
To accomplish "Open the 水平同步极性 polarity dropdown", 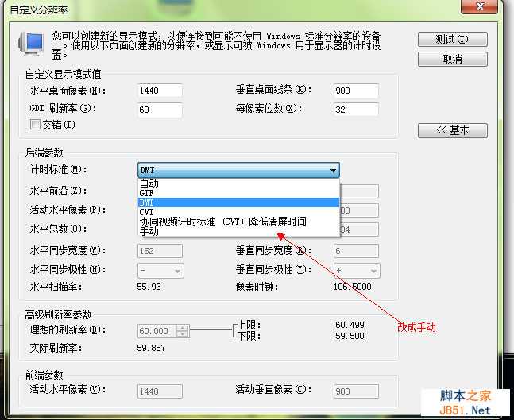I will (160, 271).
